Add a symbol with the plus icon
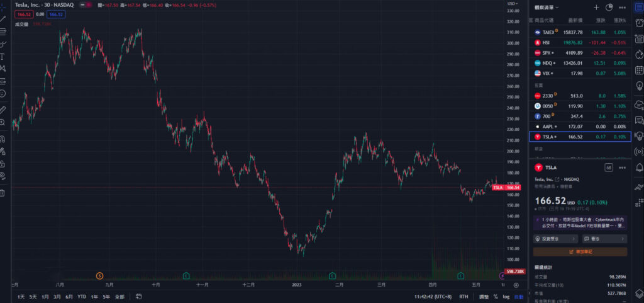The height and width of the screenshot is (303, 644). coord(596,8)
